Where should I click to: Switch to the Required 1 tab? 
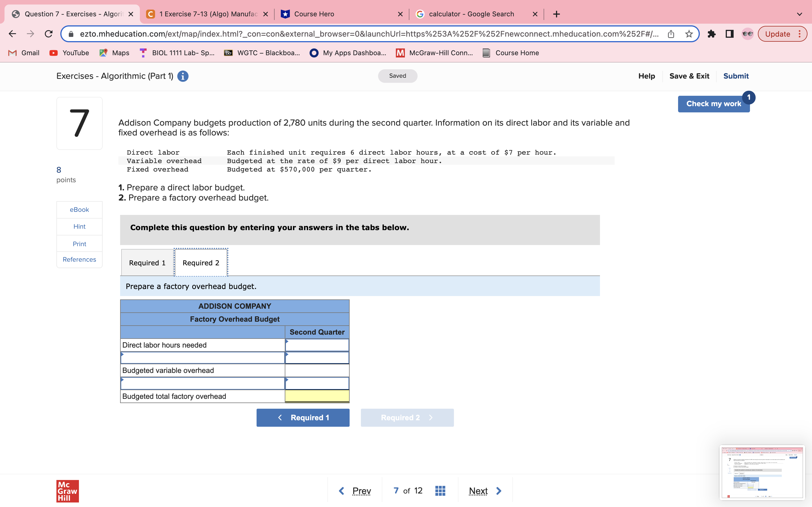pos(147,262)
